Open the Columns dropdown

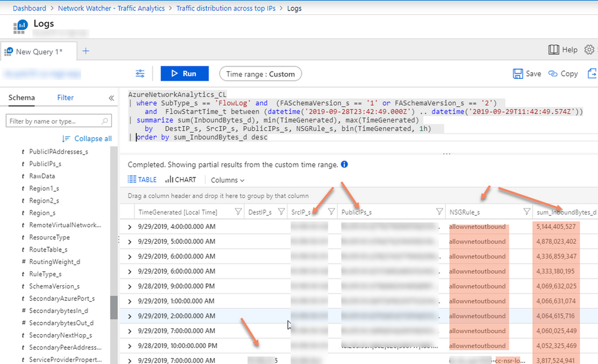click(227, 179)
